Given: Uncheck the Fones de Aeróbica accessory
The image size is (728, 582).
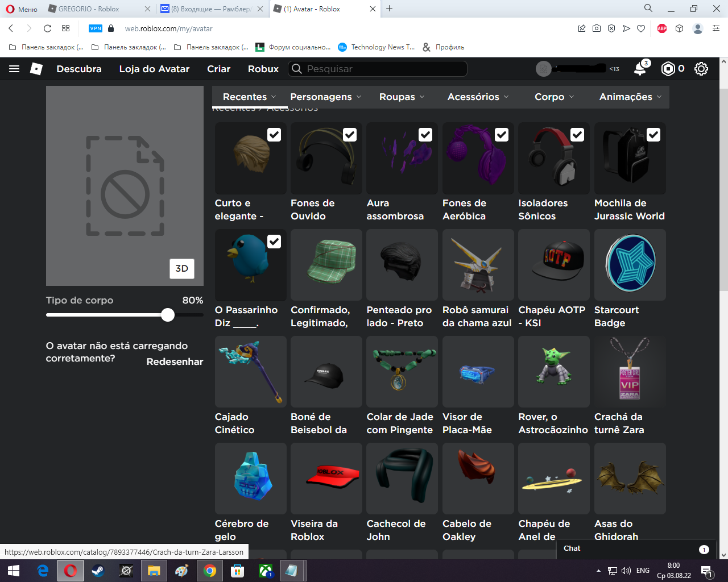Looking at the screenshot, I should (502, 135).
